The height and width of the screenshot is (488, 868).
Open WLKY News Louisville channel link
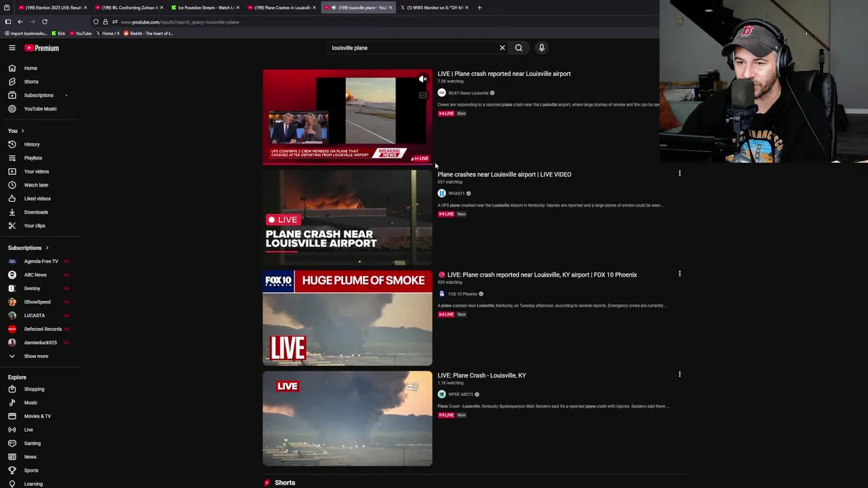point(468,93)
